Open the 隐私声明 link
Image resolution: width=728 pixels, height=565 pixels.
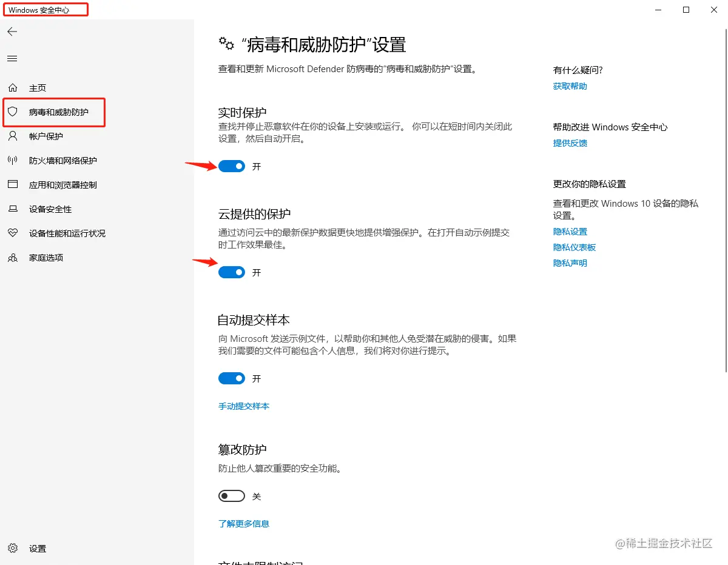coord(570,263)
